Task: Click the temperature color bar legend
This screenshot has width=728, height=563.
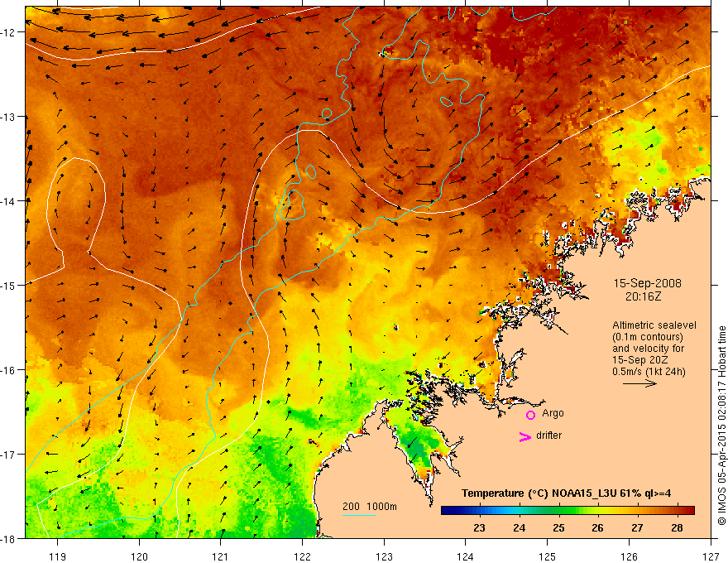Action: click(x=568, y=511)
